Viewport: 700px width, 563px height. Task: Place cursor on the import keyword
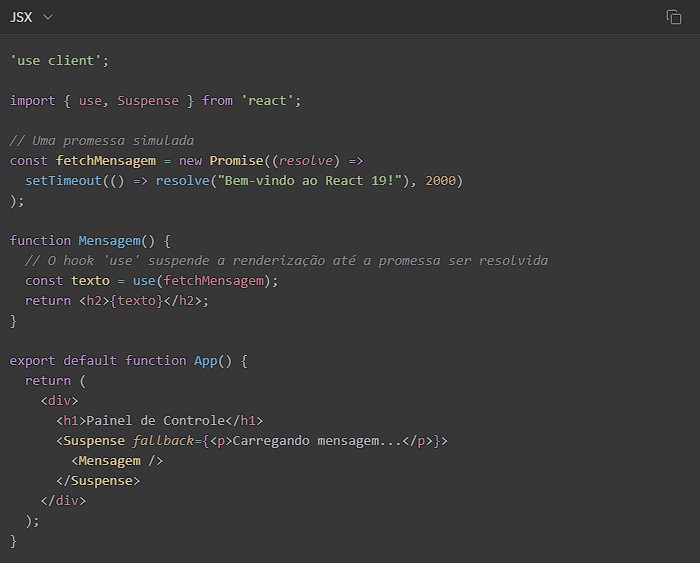coord(32,100)
